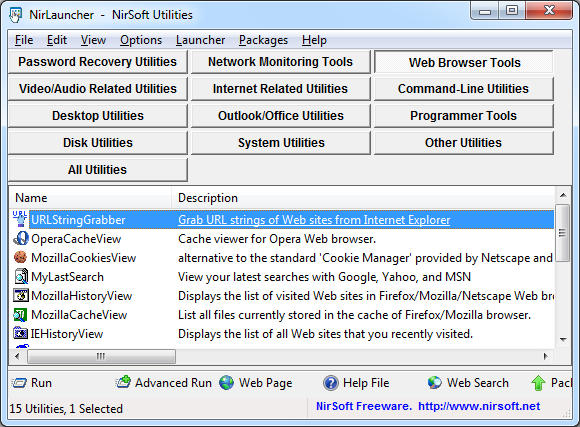This screenshot has height=427, width=580.
Task: Click the IEHistoryView row icon
Action: pos(21,334)
